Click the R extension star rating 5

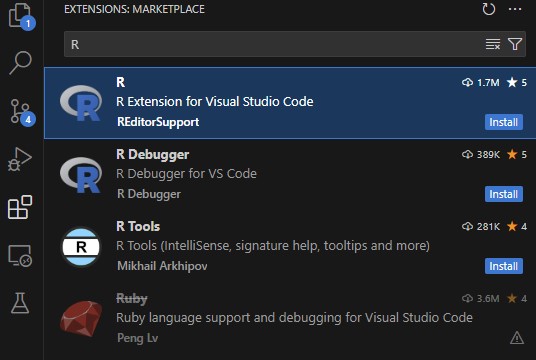(x=517, y=82)
